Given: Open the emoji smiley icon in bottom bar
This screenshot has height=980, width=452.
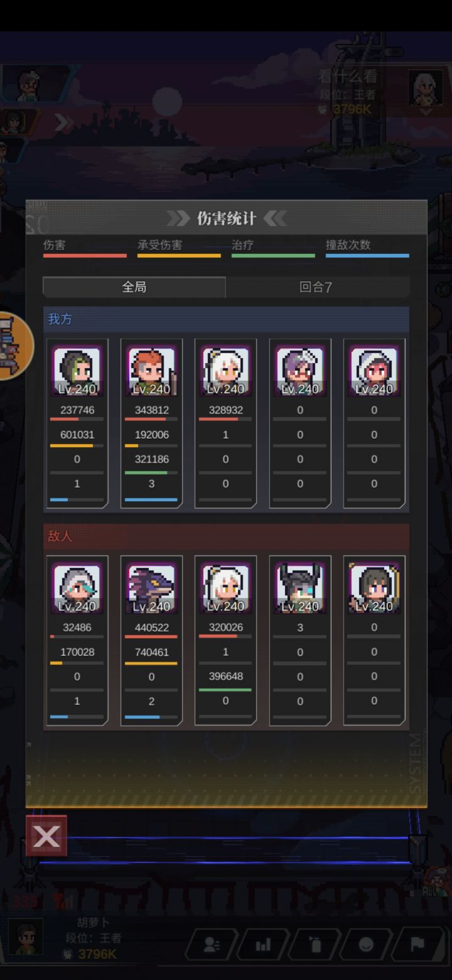Looking at the screenshot, I should (x=366, y=945).
